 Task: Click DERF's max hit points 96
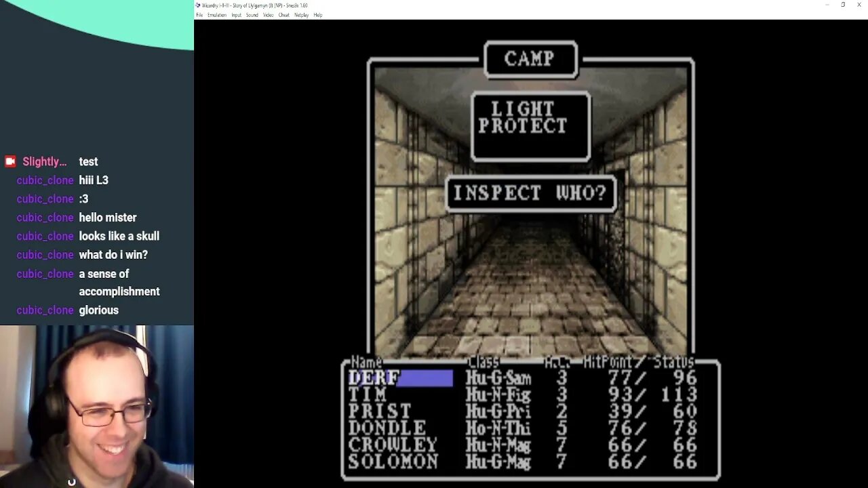click(x=686, y=378)
